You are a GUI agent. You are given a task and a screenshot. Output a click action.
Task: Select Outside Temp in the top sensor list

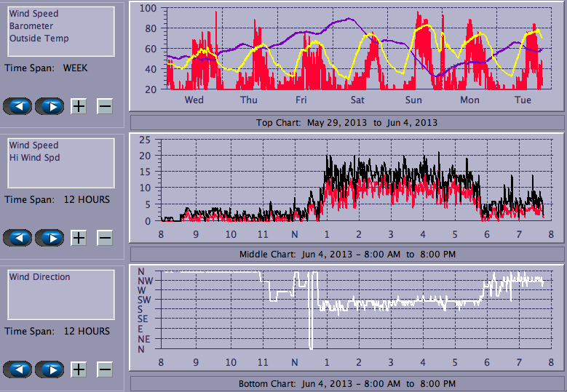pos(39,39)
